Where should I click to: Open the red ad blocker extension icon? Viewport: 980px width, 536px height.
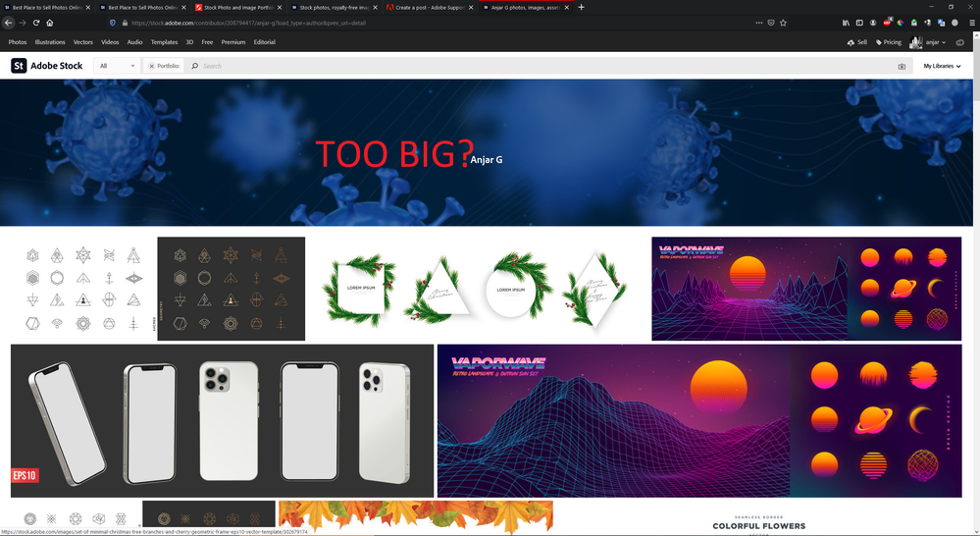(887, 23)
